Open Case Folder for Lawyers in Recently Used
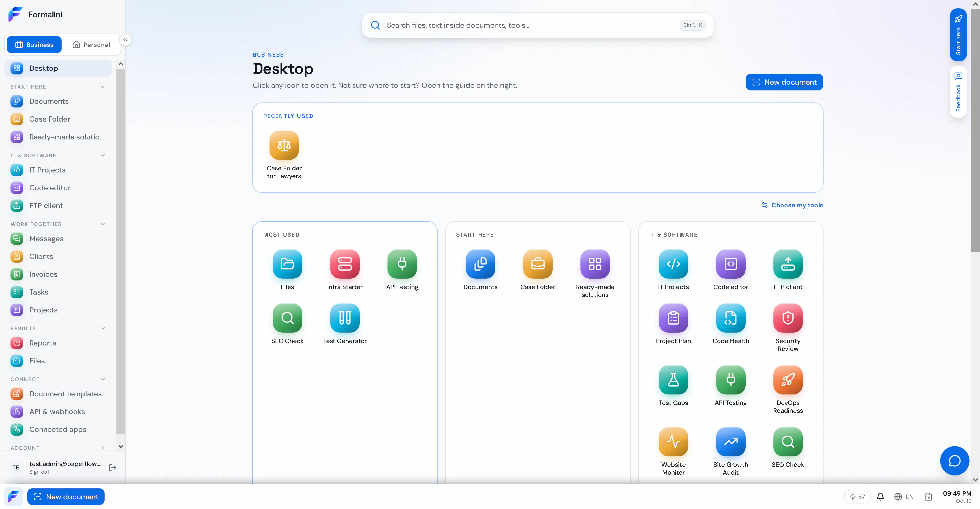The height and width of the screenshot is (509, 980). 284,155
